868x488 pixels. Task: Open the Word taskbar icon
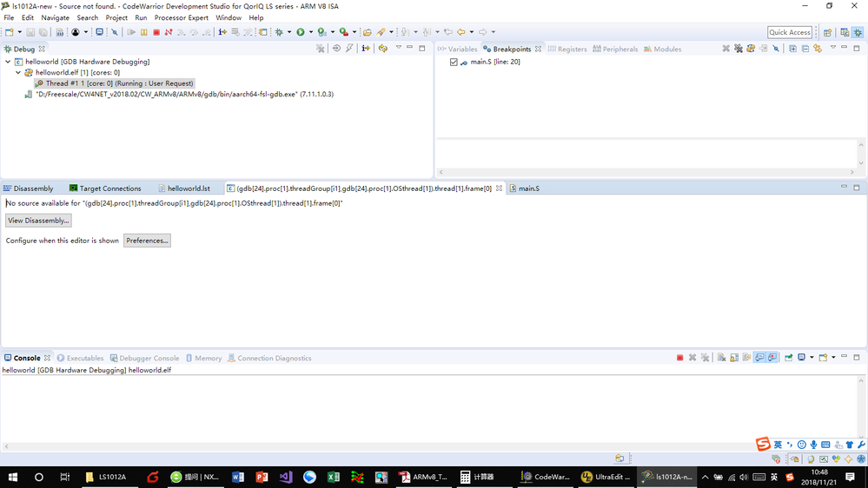point(238,477)
